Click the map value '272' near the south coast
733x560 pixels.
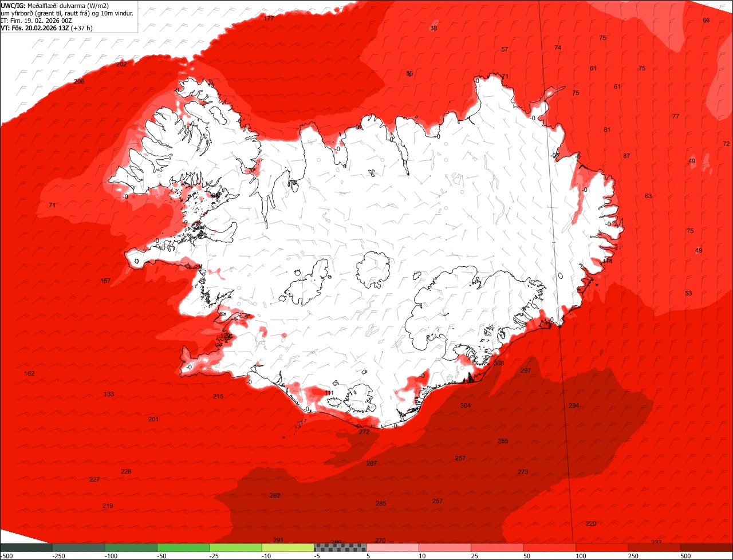pyautogui.click(x=364, y=432)
